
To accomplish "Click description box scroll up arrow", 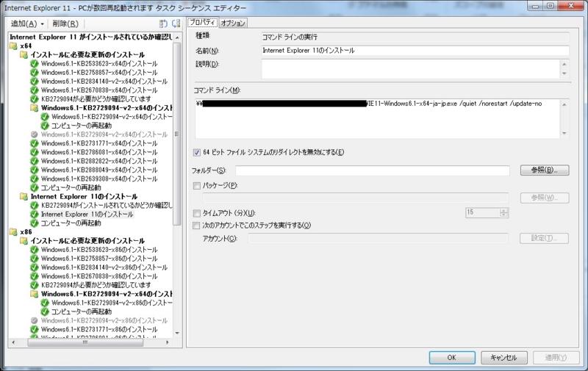I will pos(564,64).
